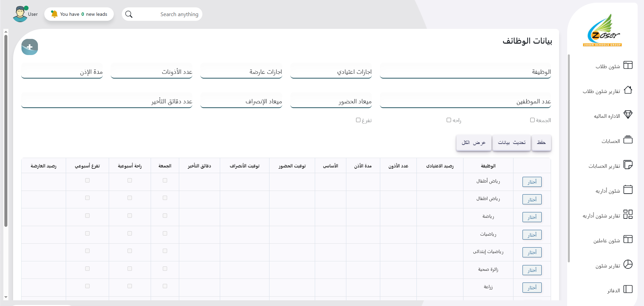644x306 pixels.
Task: Click the search magnifier icon
Action: pyautogui.click(x=129, y=14)
